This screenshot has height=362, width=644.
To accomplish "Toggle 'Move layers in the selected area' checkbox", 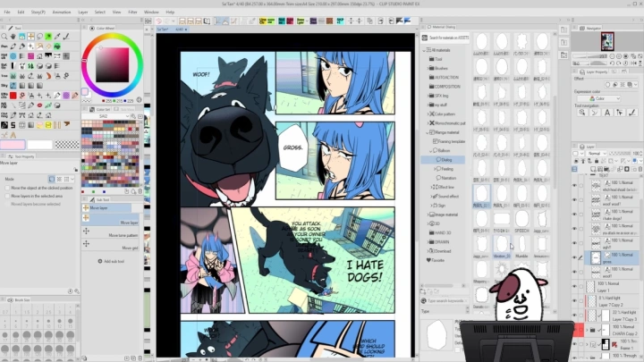I will (x=7, y=196).
